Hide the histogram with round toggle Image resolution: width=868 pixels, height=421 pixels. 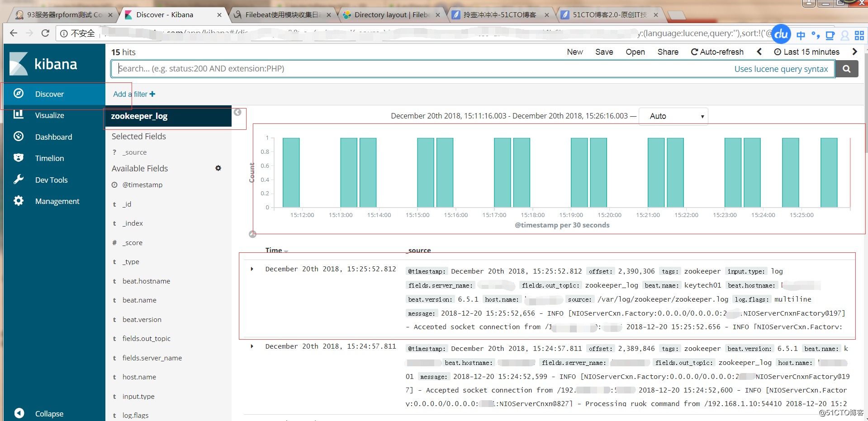click(253, 234)
